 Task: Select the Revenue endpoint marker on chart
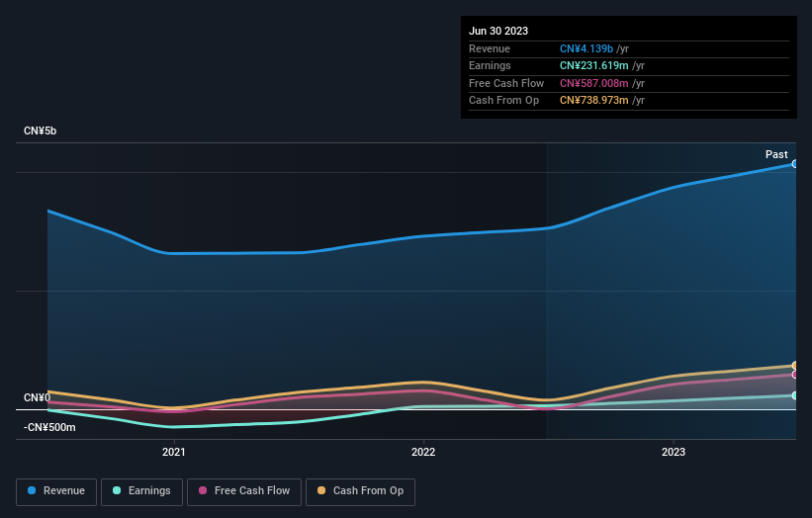tap(795, 164)
